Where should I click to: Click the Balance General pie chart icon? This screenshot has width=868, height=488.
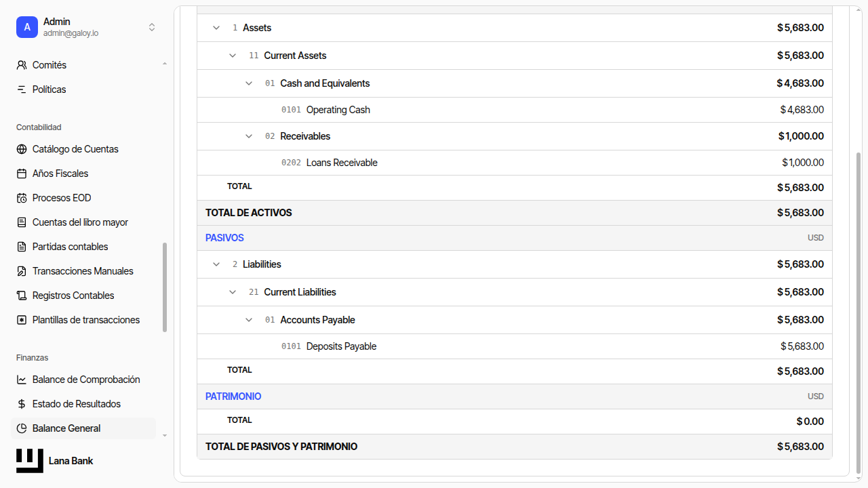tap(22, 428)
